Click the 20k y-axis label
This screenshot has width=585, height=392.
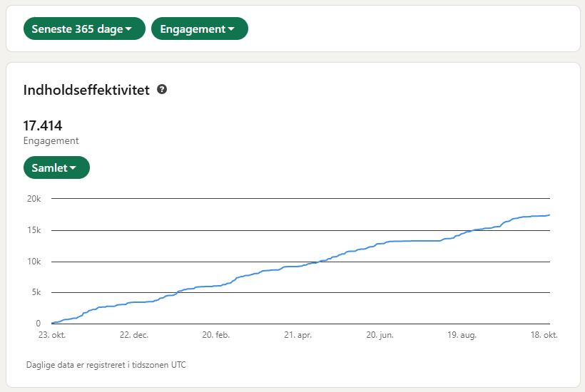click(34, 199)
